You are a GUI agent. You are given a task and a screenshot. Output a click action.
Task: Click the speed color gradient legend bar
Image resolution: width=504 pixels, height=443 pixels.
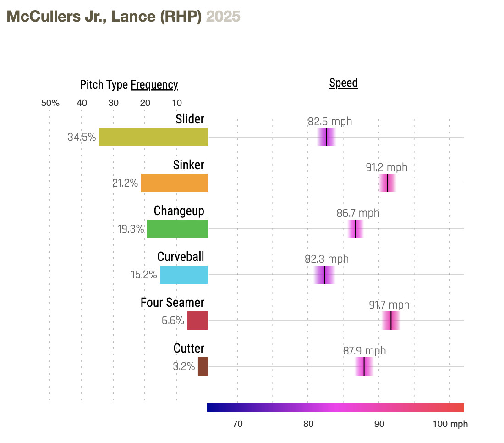pyautogui.click(x=335, y=408)
